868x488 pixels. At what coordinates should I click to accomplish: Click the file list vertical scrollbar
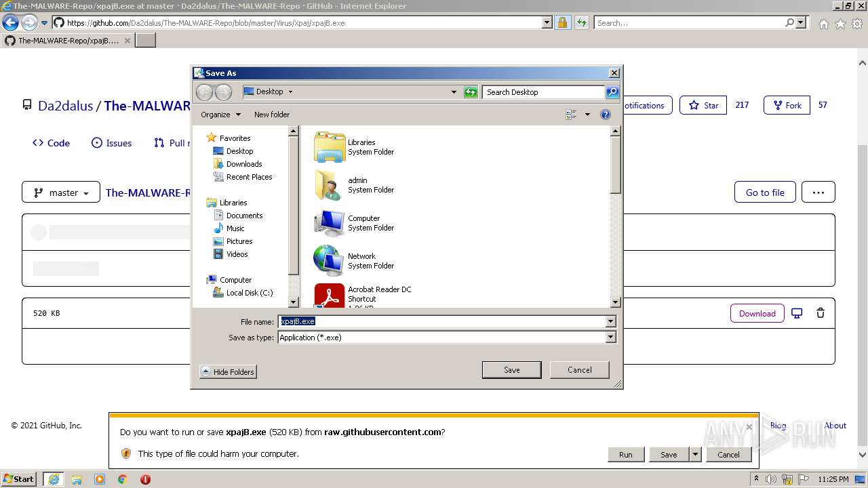(x=616, y=217)
